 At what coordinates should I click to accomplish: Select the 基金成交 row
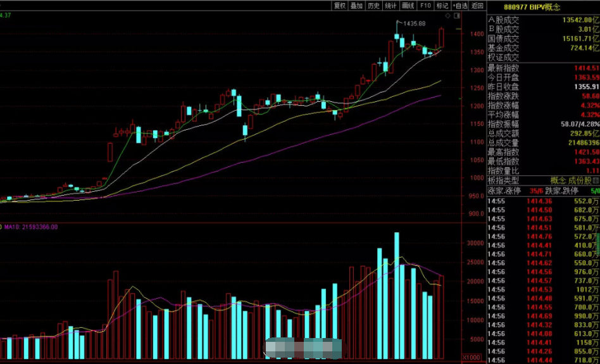coord(544,48)
